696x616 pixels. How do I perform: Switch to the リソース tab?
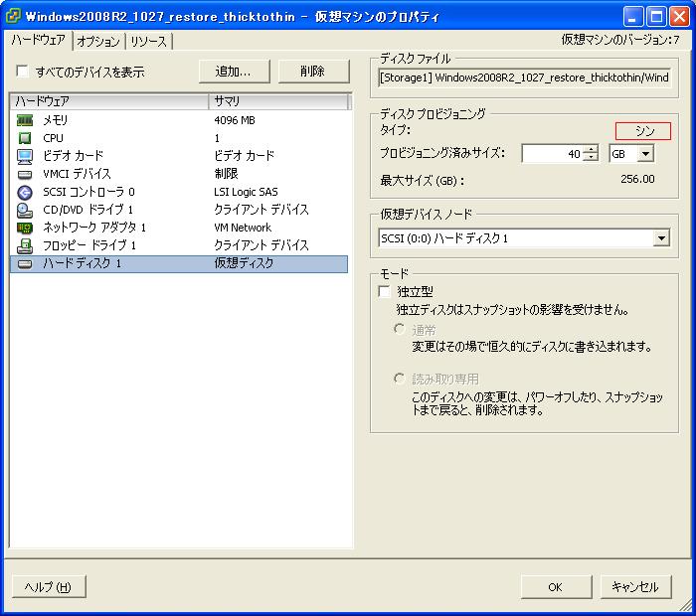[x=149, y=42]
